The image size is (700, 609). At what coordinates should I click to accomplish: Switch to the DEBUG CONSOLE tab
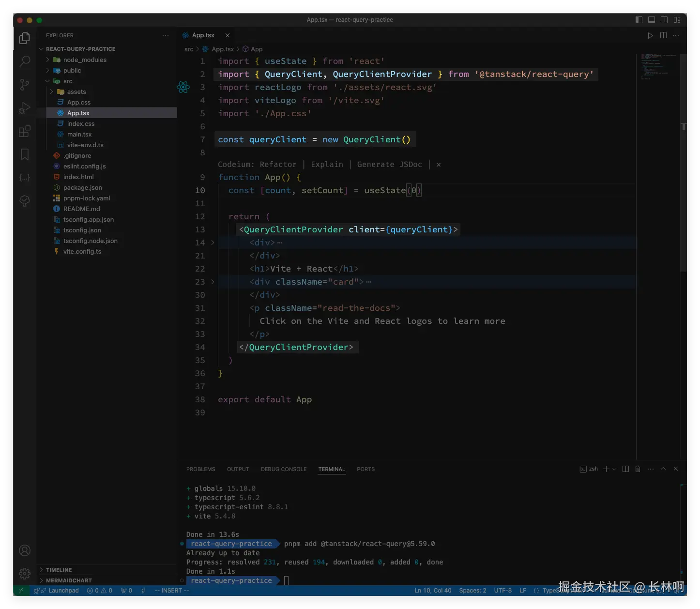284,469
